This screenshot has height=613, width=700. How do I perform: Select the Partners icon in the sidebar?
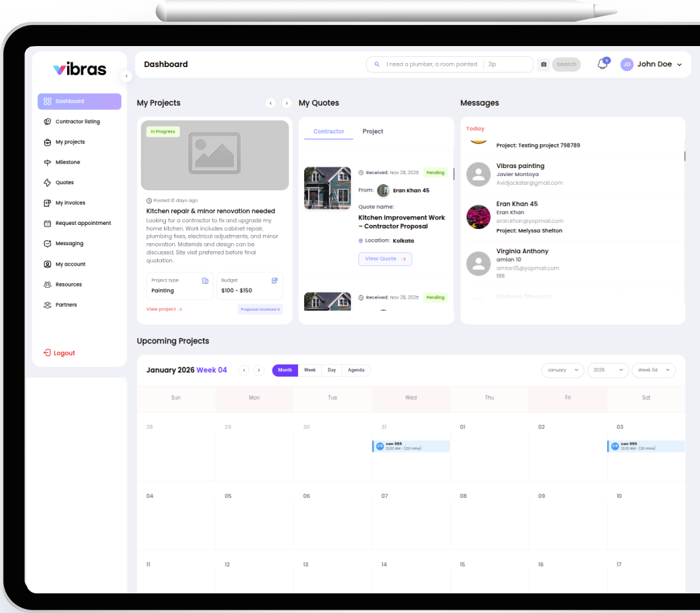(x=47, y=304)
